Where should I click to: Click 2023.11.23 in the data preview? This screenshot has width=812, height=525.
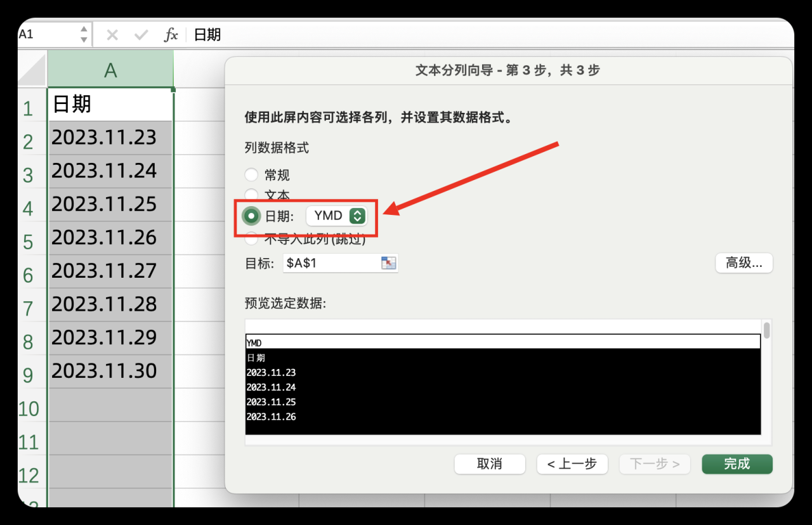point(271,372)
